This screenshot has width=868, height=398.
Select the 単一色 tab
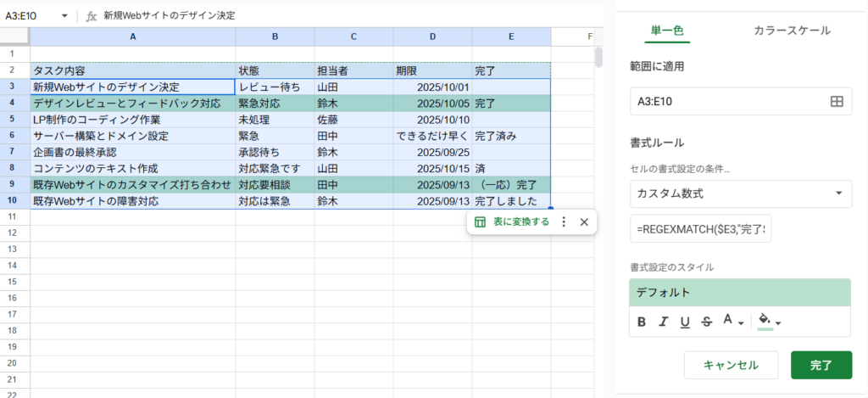click(667, 31)
